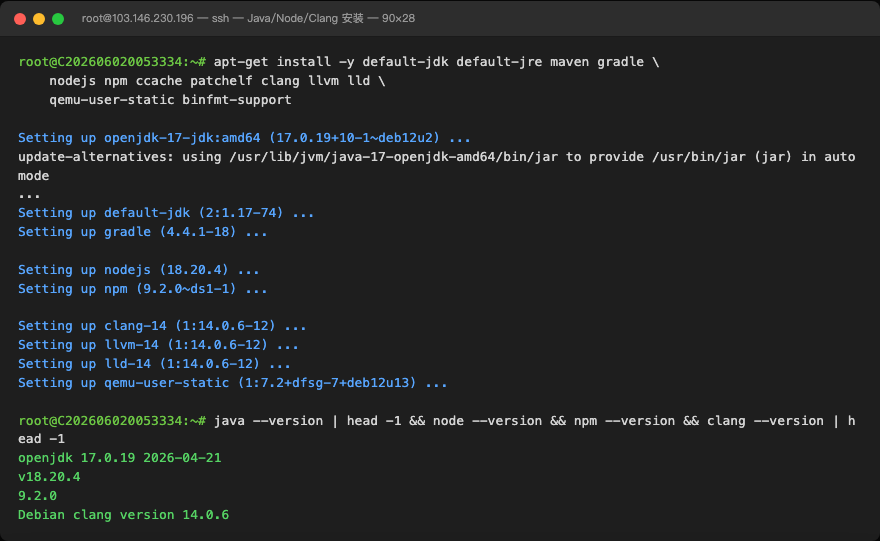This screenshot has width=880, height=541.
Task: Click "Setting up default-jdk (2:1.17-74)" line
Action: 166,213
